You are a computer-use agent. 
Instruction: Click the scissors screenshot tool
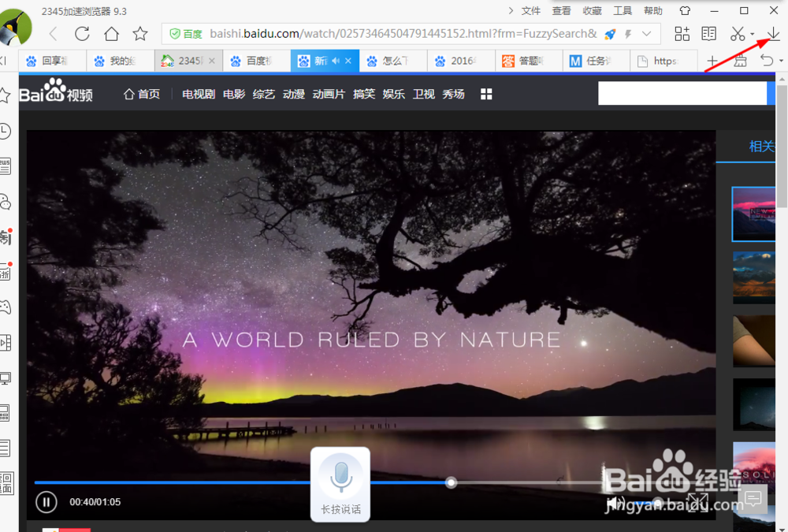(x=738, y=34)
